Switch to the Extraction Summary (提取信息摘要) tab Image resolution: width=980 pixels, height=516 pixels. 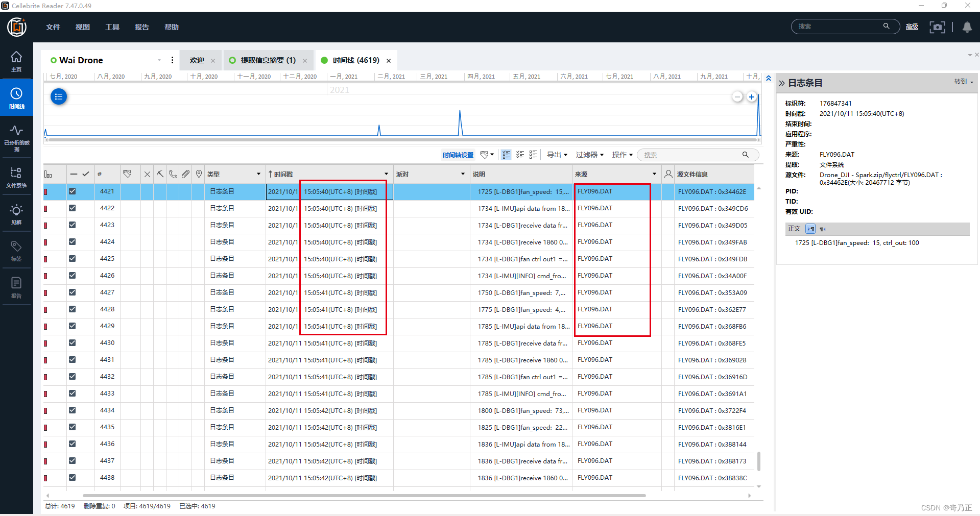[268, 60]
